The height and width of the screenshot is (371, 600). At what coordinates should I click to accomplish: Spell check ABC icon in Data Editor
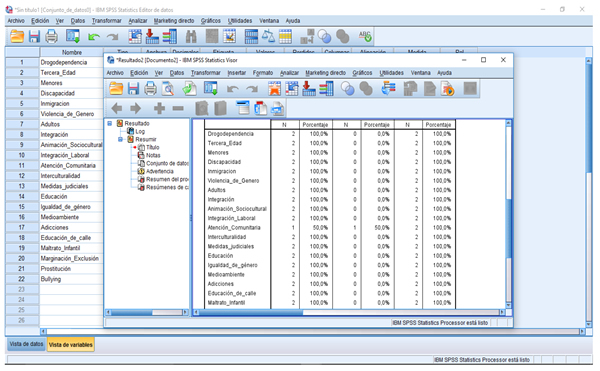coord(365,36)
